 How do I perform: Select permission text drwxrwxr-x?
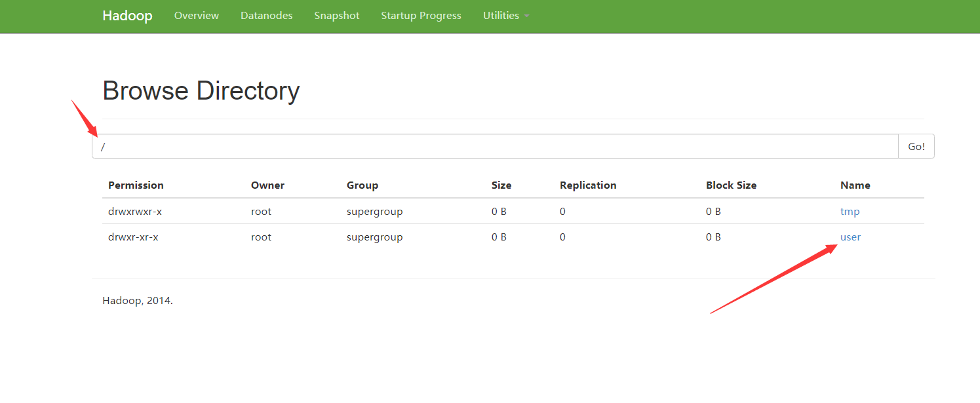coord(134,212)
